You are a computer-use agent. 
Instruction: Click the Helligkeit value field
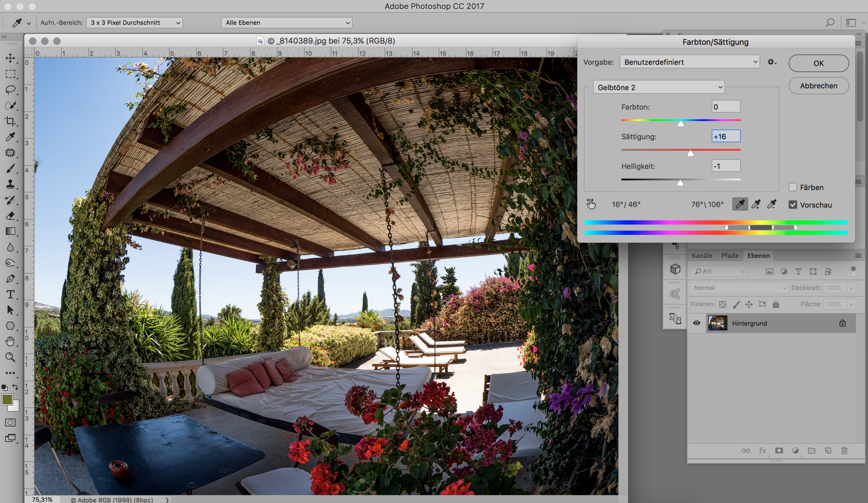[726, 166]
